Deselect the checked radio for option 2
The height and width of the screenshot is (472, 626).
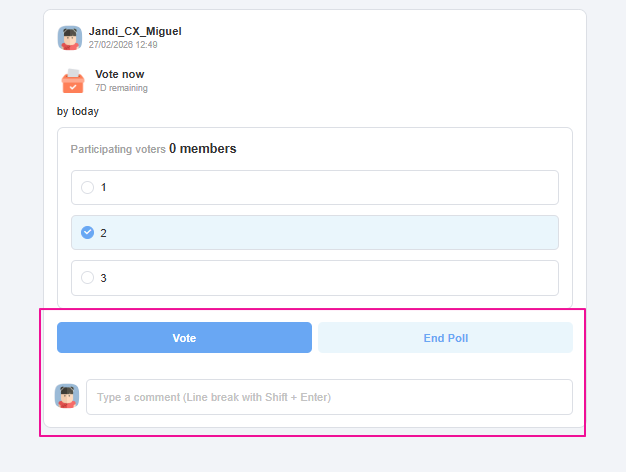point(88,232)
